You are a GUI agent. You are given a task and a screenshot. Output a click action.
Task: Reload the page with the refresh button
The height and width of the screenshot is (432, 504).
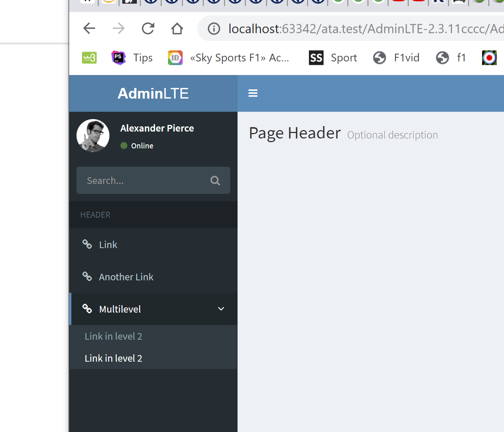[x=148, y=28]
